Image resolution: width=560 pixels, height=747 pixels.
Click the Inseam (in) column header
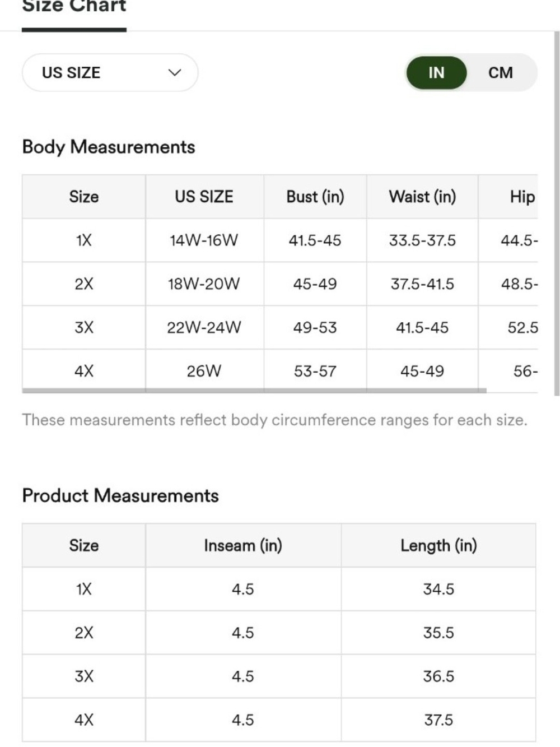(243, 545)
